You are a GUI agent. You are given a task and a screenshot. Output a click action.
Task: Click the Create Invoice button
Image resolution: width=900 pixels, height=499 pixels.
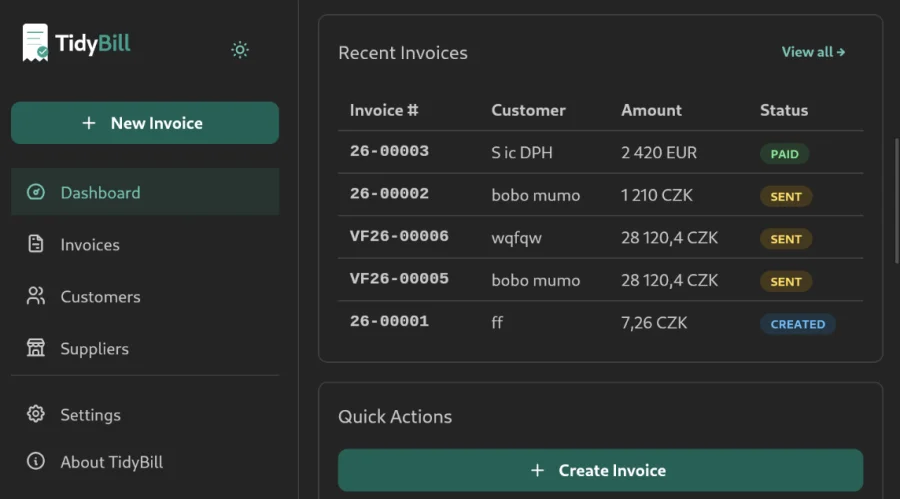(600, 470)
